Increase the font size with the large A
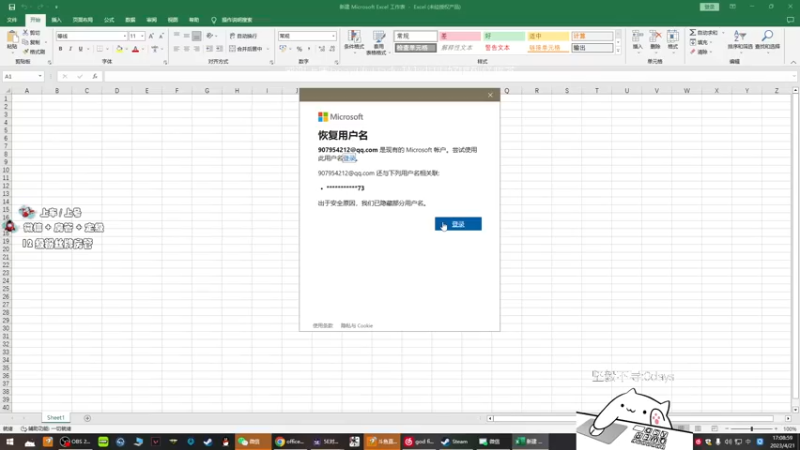This screenshot has width=800, height=450. (x=151, y=36)
